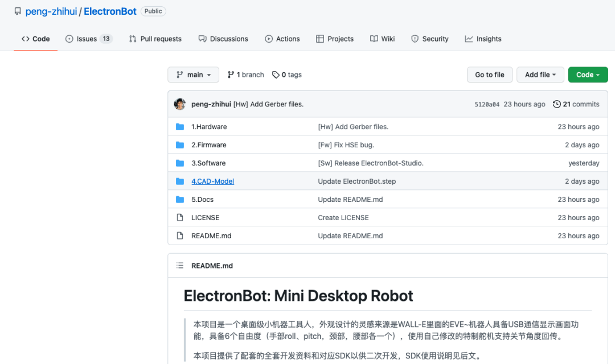Click the ElectronBot repository name link

coord(110,11)
